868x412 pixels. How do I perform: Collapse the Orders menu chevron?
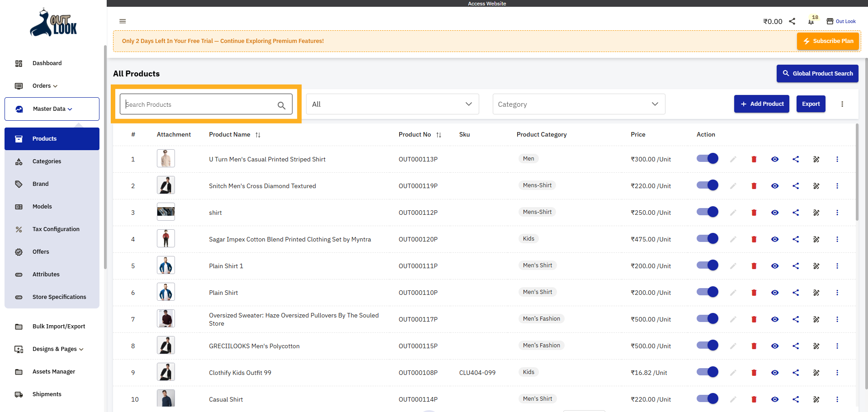pyautogui.click(x=55, y=86)
